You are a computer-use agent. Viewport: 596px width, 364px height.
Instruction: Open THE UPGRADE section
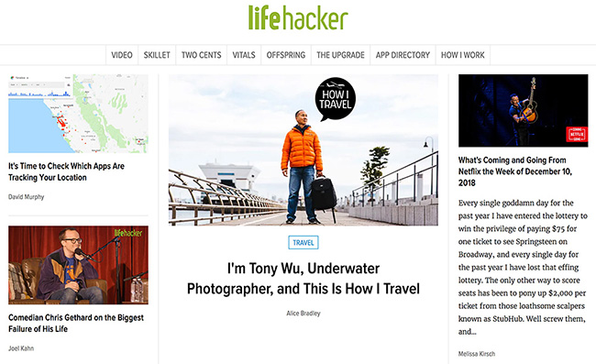click(340, 55)
